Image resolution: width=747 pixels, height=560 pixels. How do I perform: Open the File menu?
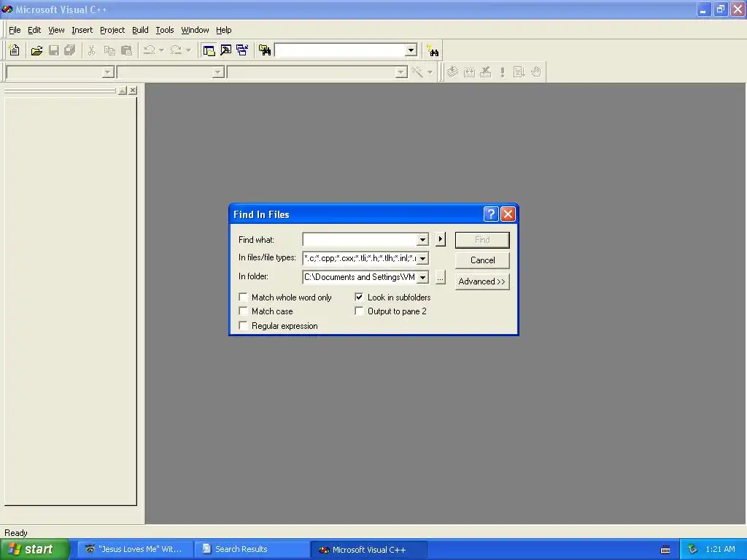[x=15, y=30]
